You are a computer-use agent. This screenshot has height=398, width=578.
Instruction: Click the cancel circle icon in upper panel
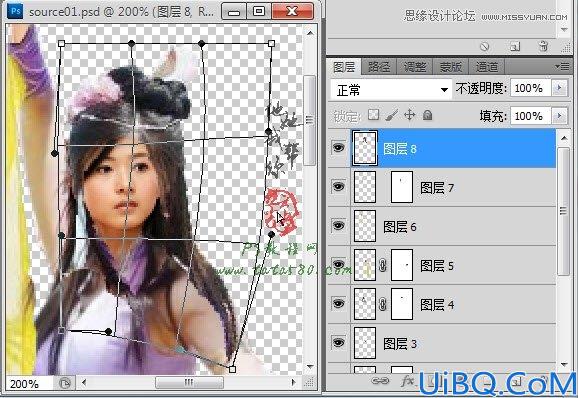tap(485, 46)
